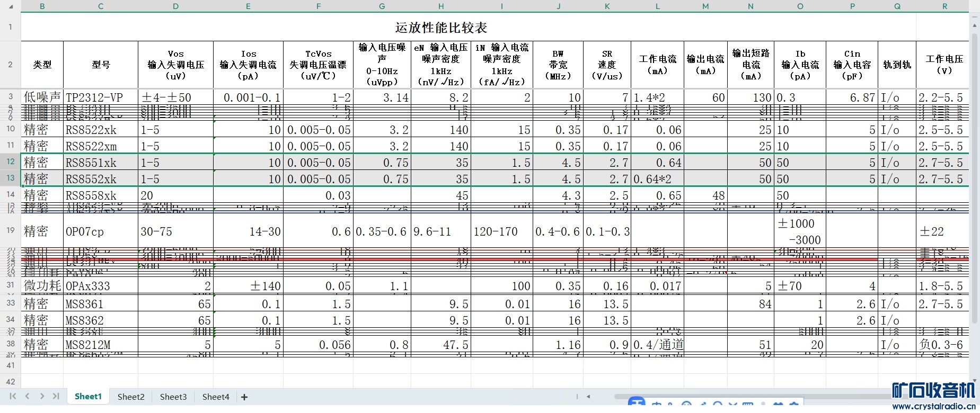980x413 pixels.
Task: Click the horizontal scrollbar thumb
Action: tap(753, 396)
